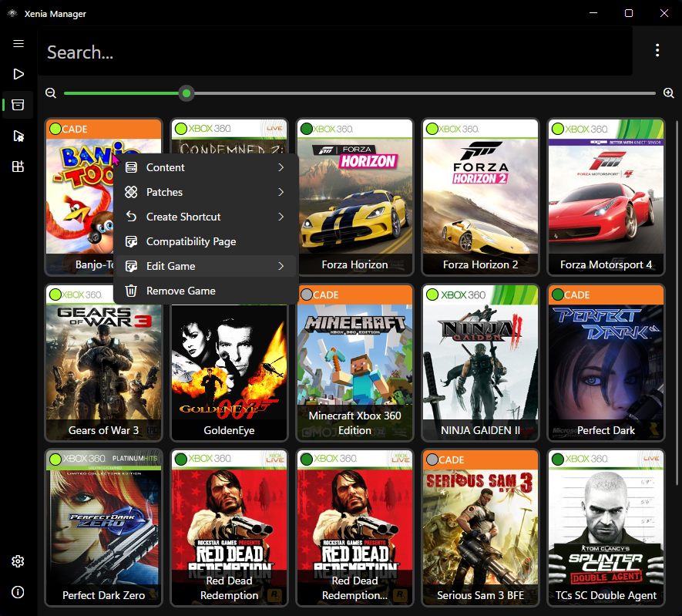Viewport: 682px width, 616px height.
Task: Click the info icon at sidebar bottom
Action: point(18,592)
